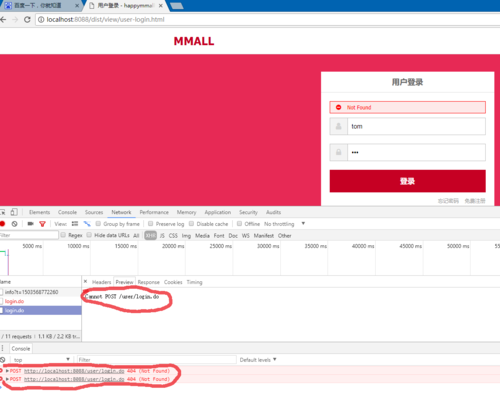Show the Response tab
This screenshot has width=500, height=393.
point(149,282)
